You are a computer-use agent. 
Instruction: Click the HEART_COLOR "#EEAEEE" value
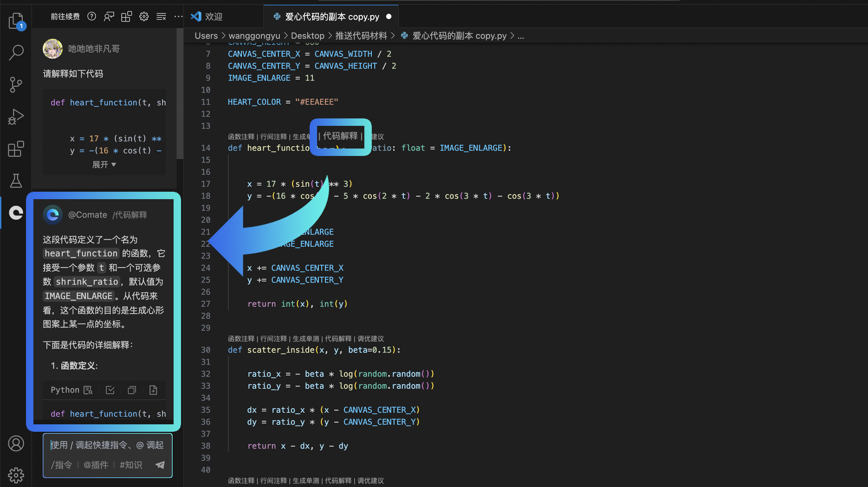tap(317, 102)
